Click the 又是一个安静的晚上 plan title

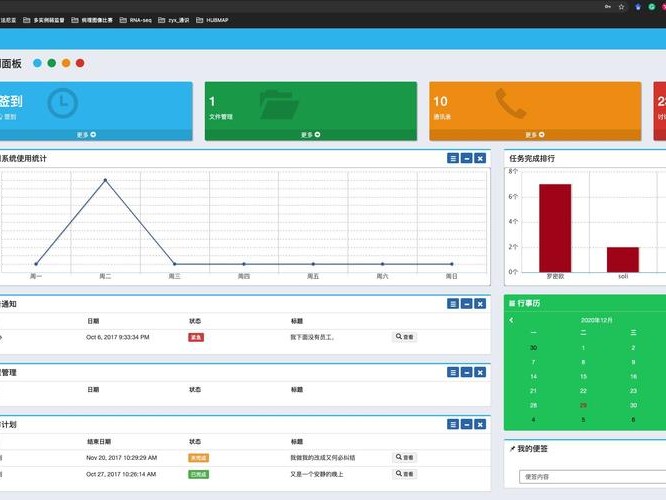(317, 474)
